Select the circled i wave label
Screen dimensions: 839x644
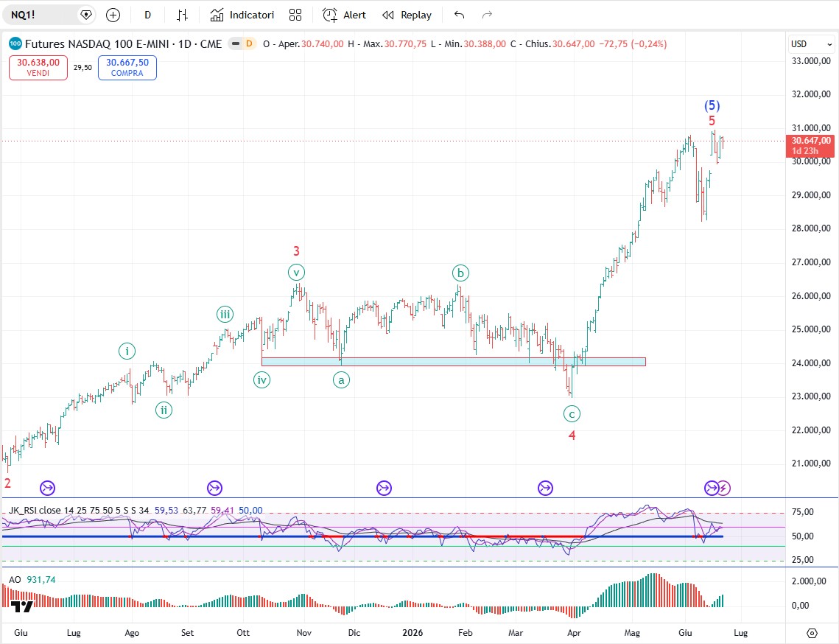coord(127,351)
